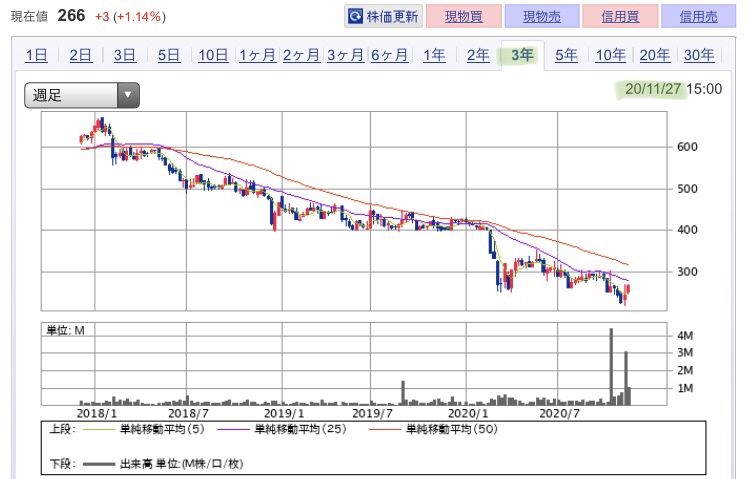Viewport: 749px width, 479px height.
Task: Switch chart range to 10年
Action: [x=610, y=55]
